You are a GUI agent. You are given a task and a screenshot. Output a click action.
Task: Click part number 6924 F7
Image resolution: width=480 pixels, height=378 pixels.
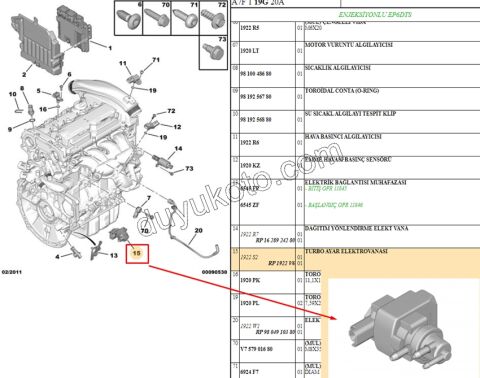[x=249, y=372]
